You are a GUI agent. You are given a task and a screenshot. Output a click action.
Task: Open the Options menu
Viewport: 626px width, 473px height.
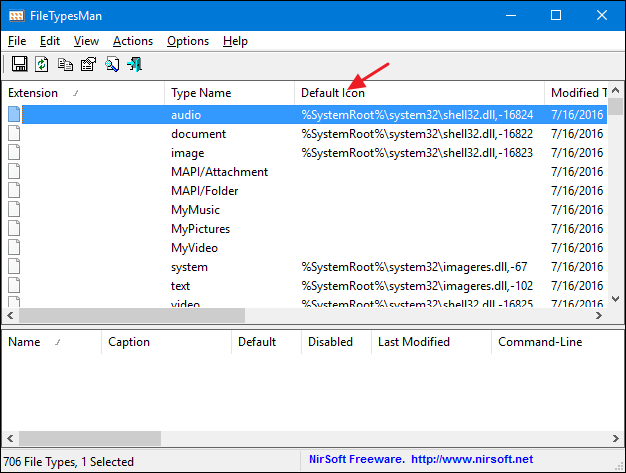[188, 41]
